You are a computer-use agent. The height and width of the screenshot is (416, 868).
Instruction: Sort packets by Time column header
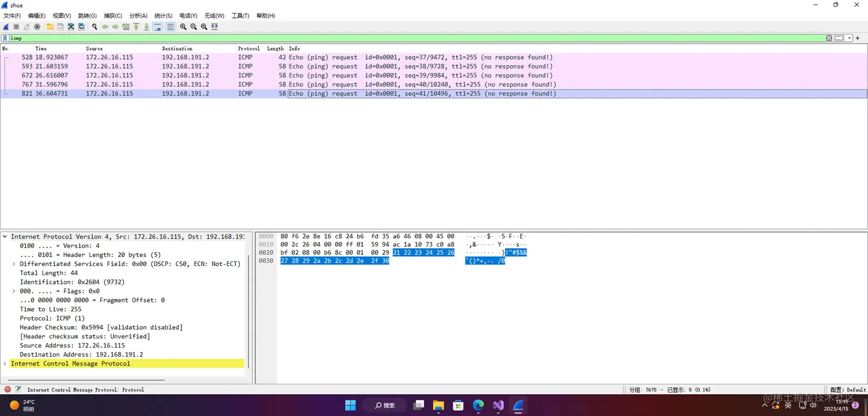coord(59,48)
